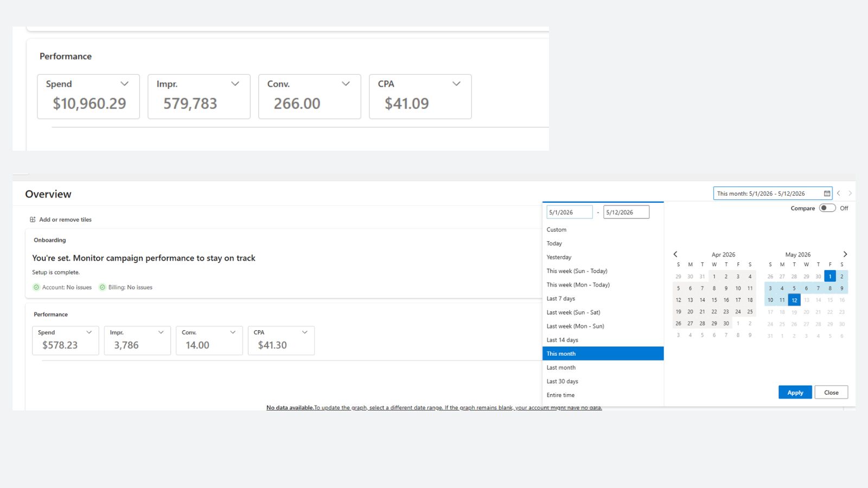
Task: Click the end date field 5/12/2026
Action: point(626,213)
